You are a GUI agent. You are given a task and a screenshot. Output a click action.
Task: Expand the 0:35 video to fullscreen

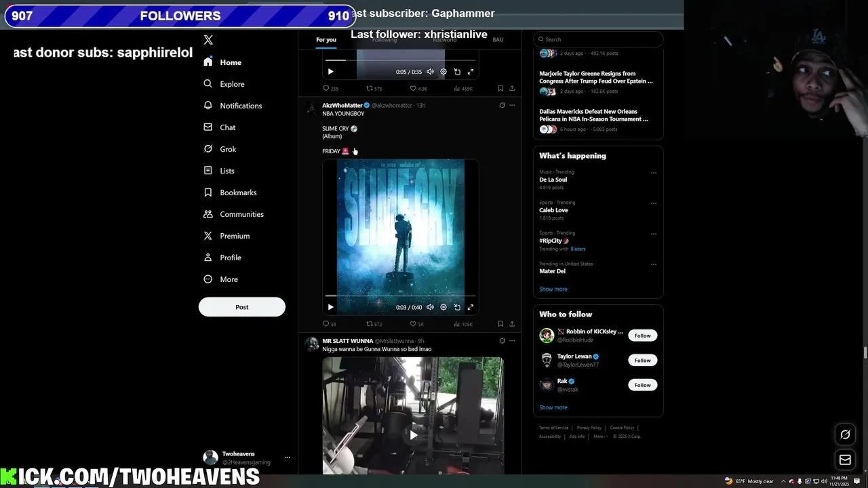point(471,72)
